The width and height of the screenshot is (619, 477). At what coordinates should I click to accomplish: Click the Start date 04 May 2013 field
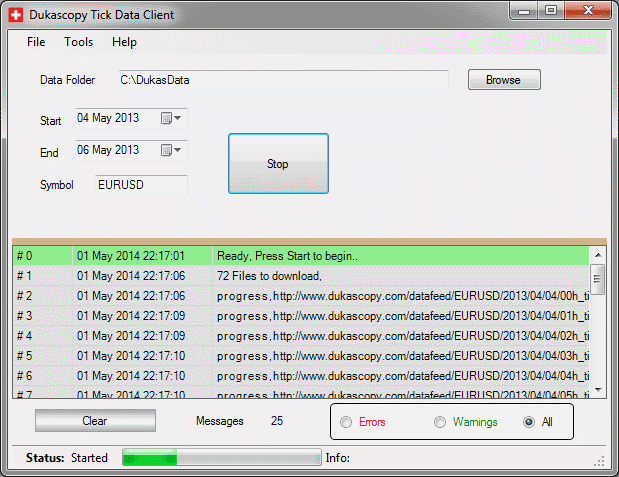tap(131, 118)
